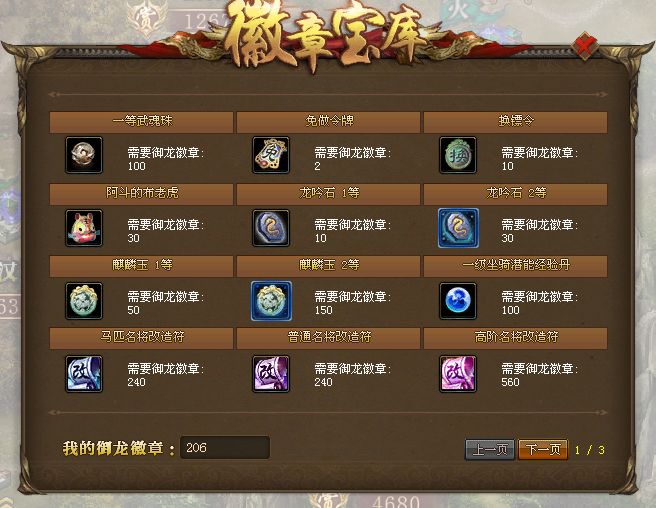The image size is (656, 508).
Task: Select the 一等武魂珠 pearl icon
Action: tap(84, 155)
